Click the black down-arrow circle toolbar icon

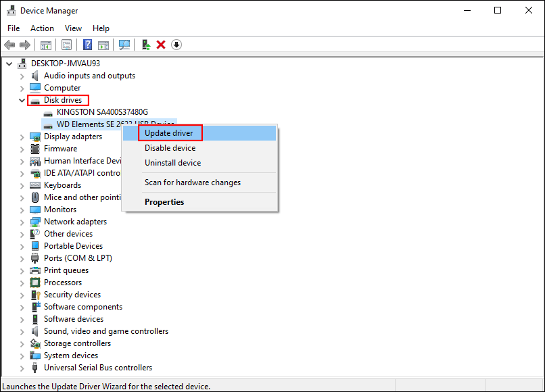[x=176, y=45]
